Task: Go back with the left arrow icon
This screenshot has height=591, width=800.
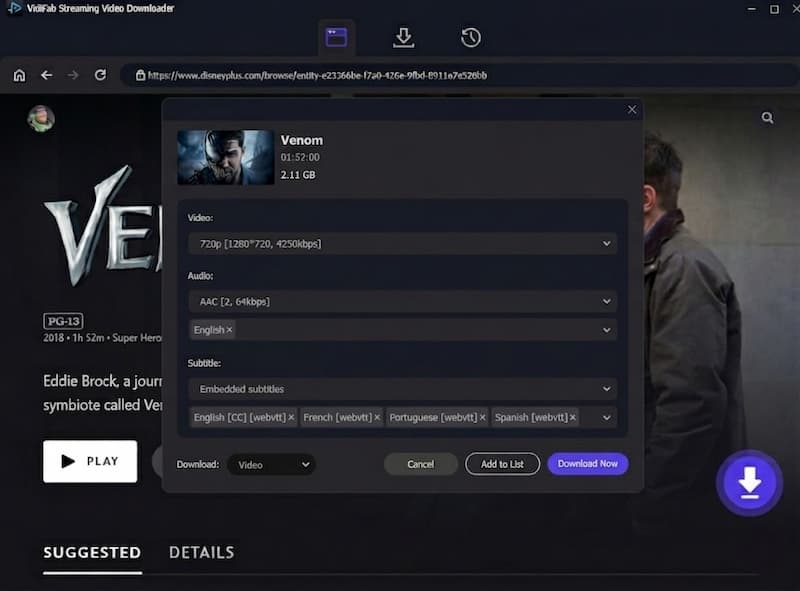Action: tap(46, 76)
